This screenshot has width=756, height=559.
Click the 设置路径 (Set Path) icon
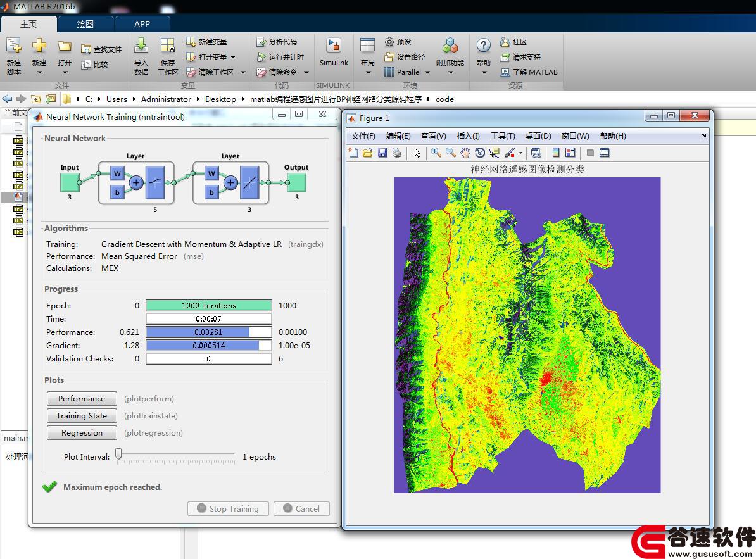389,57
